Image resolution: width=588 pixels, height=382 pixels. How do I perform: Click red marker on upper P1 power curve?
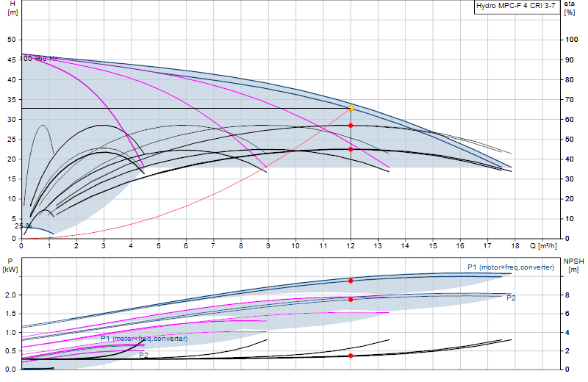(351, 281)
